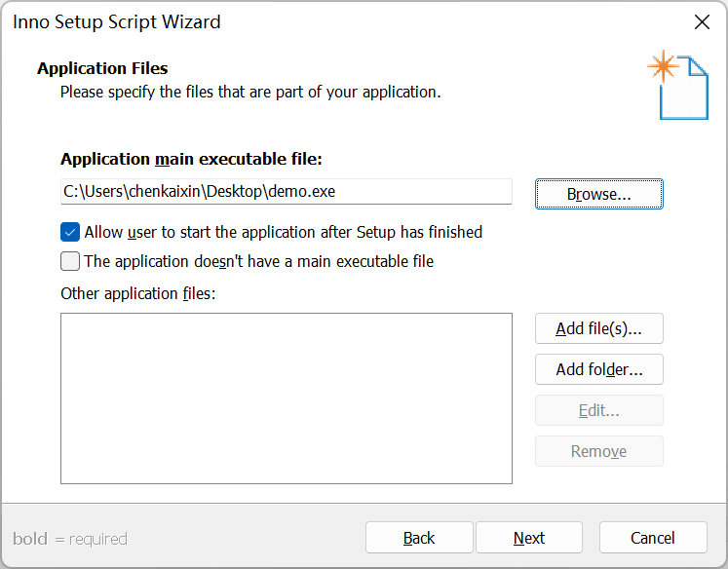Image resolution: width=728 pixels, height=569 pixels.
Task: Click the Other application files label
Action: click(136, 293)
